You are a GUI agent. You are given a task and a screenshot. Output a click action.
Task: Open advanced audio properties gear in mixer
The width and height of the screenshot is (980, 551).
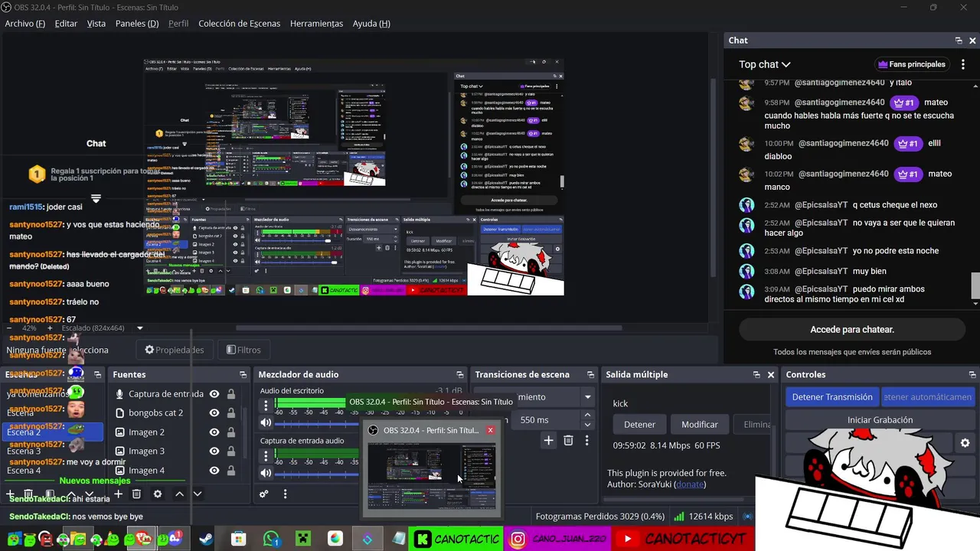coord(264,494)
